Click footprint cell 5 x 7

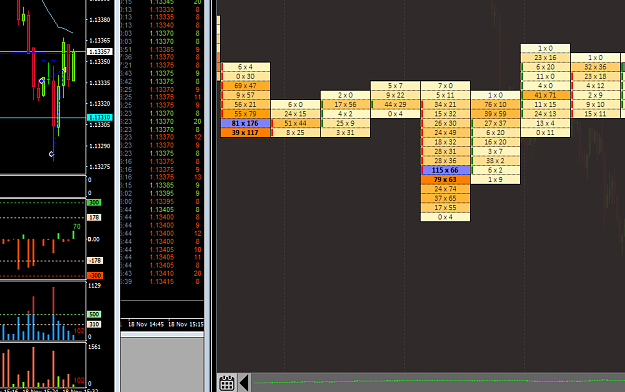click(395, 86)
